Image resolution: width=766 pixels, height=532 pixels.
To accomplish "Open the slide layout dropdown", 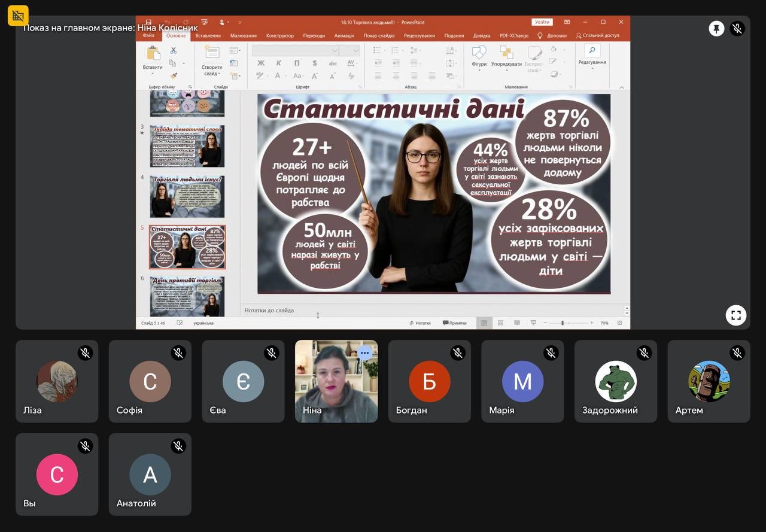I will [x=235, y=50].
